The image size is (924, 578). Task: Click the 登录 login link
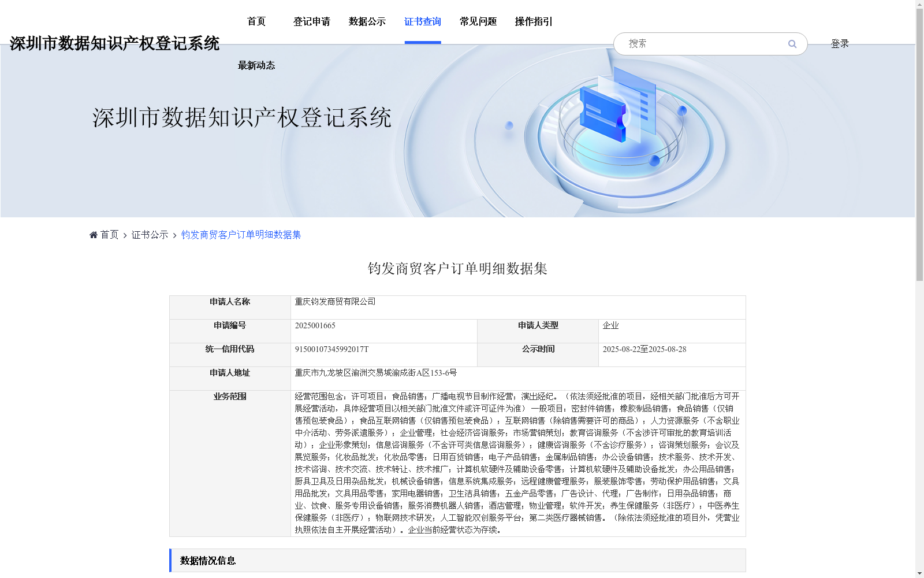point(840,44)
